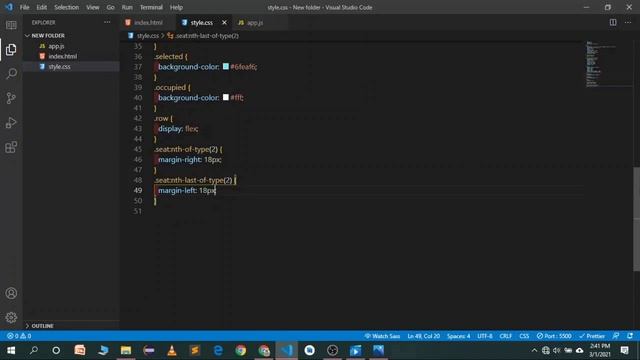This screenshot has width=640, height=360.
Task: Click Watch Sass in status bar
Action: tap(382, 336)
